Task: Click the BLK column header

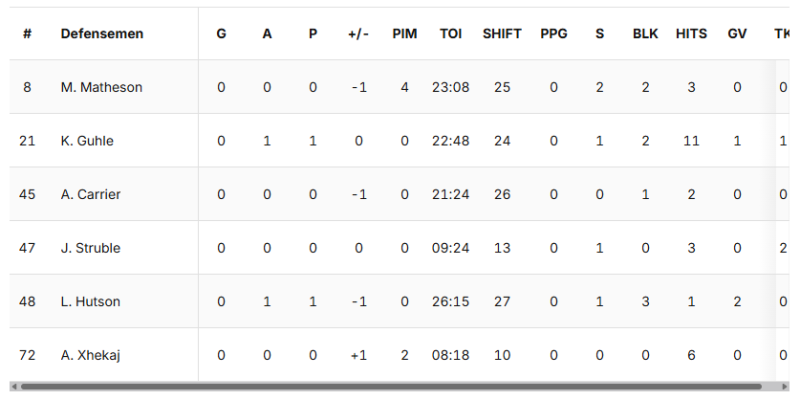Action: pyautogui.click(x=646, y=34)
